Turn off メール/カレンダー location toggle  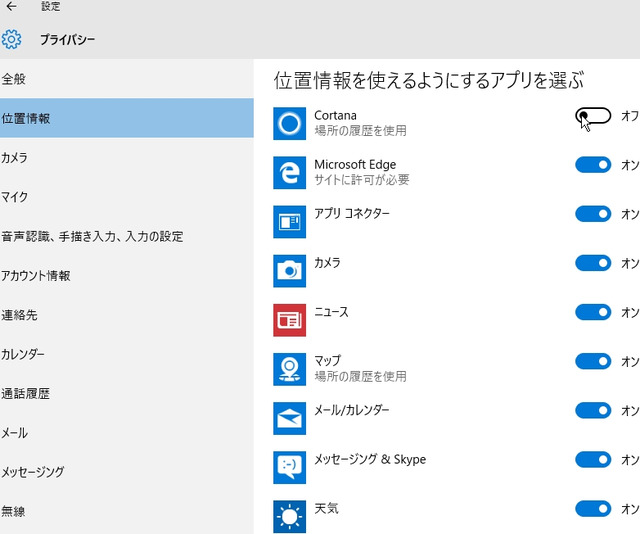pyautogui.click(x=593, y=410)
